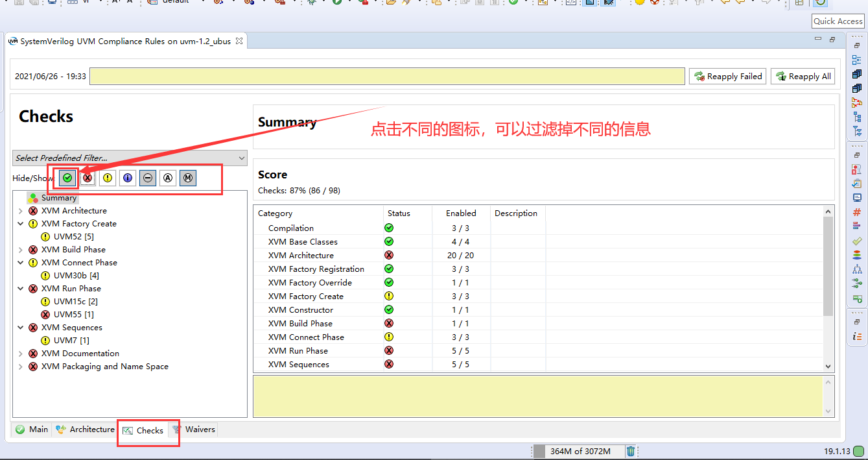Screen dimensions: 868x460
Task: Toggle the green passed-checks filter
Action: pyautogui.click(x=67, y=178)
